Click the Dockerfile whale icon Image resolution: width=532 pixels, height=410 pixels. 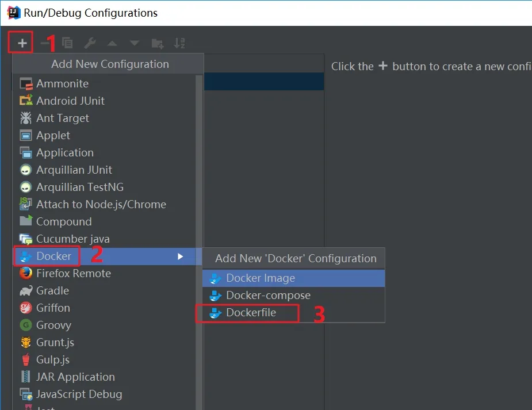click(x=216, y=313)
